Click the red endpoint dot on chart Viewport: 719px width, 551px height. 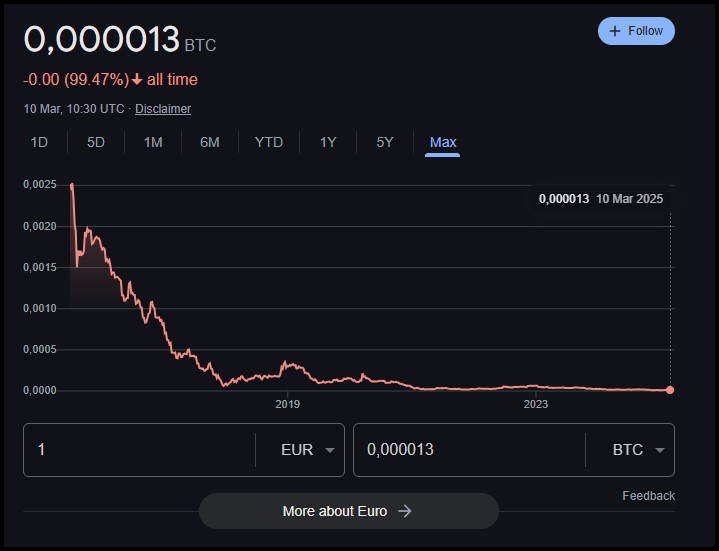click(670, 390)
